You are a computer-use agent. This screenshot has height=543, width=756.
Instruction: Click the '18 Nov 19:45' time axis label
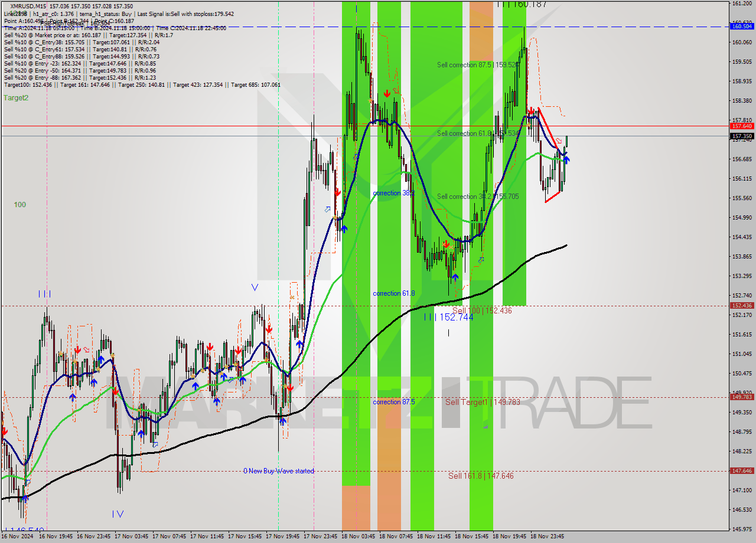click(x=510, y=537)
